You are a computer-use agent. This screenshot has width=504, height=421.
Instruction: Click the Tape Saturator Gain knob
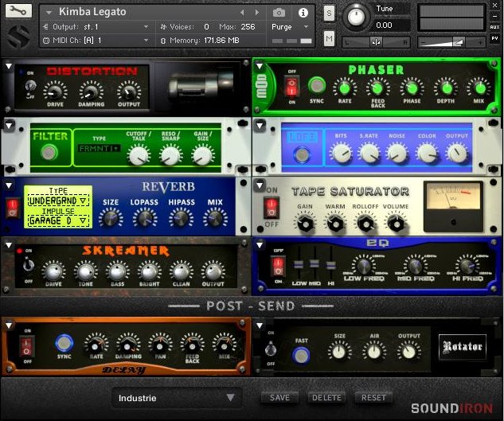305,223
